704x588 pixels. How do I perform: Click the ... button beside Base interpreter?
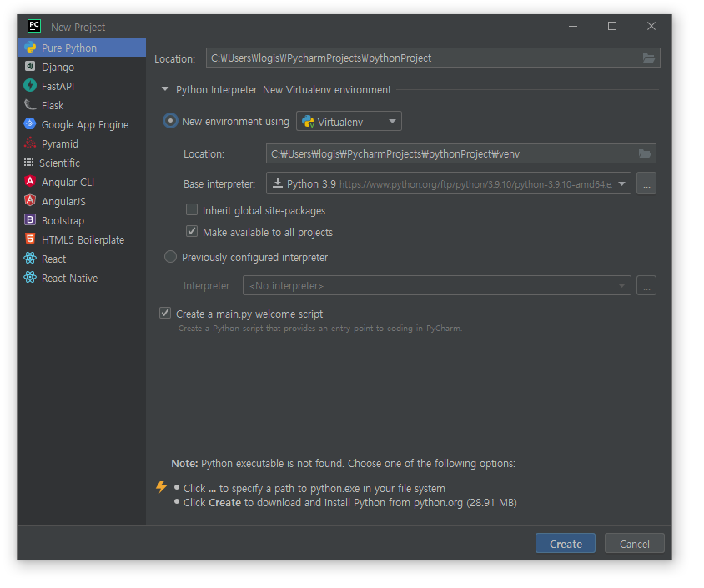(646, 183)
